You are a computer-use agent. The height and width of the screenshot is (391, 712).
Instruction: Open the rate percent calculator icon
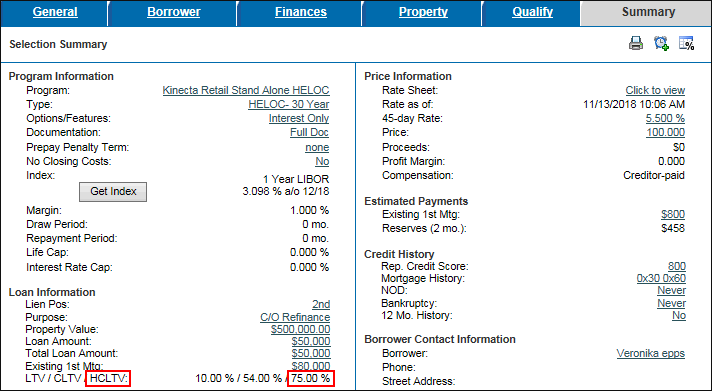click(687, 43)
